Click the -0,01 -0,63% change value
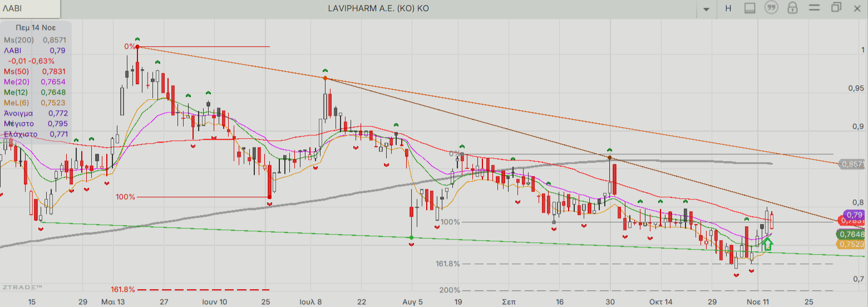 32,61
